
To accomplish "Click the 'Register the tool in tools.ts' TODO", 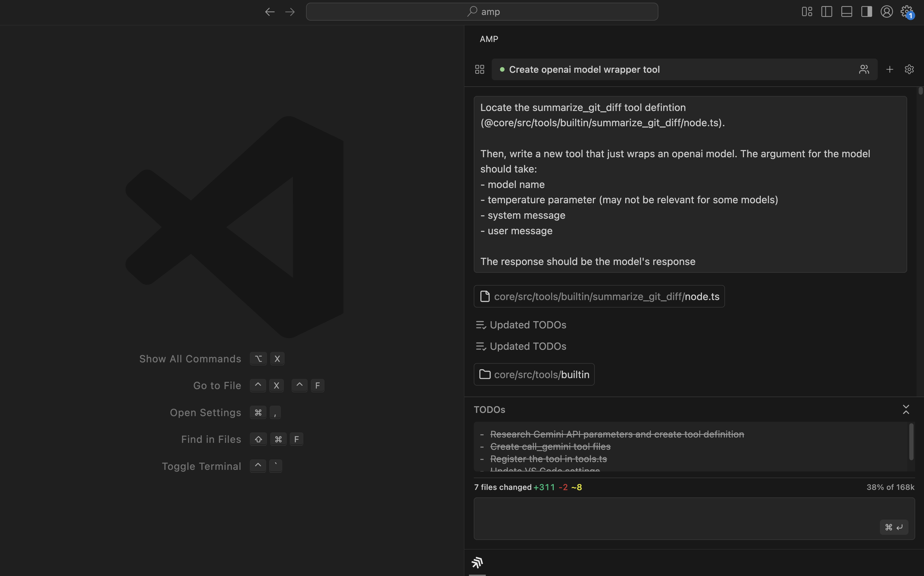I will click(x=548, y=459).
